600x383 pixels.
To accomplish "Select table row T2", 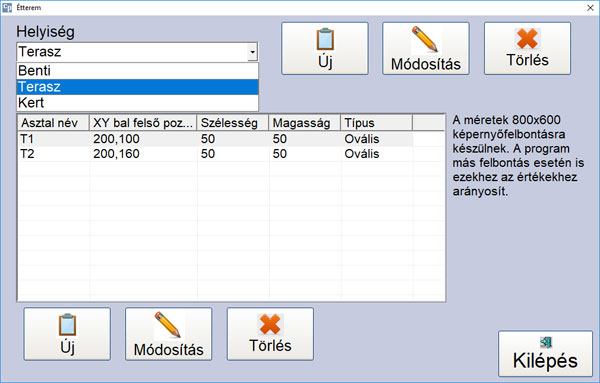I will point(216,154).
